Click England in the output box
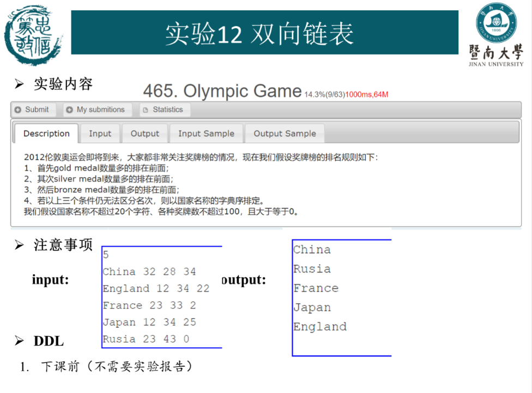The height and width of the screenshot is (393, 532). [320, 327]
